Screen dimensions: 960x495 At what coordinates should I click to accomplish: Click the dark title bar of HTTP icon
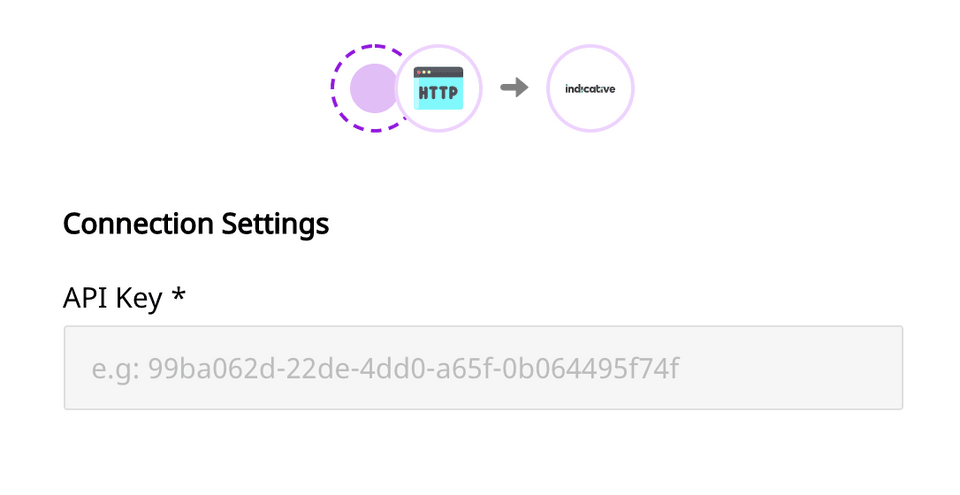point(438,72)
